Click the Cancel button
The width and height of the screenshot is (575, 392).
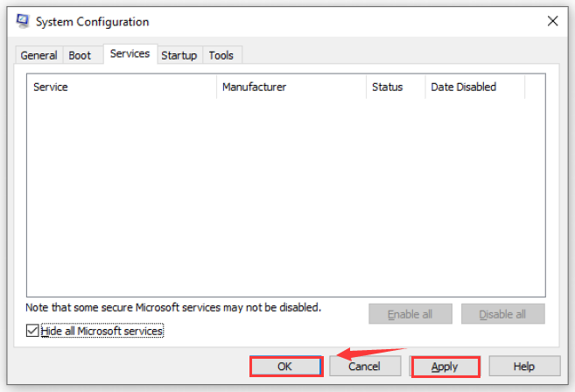click(365, 366)
